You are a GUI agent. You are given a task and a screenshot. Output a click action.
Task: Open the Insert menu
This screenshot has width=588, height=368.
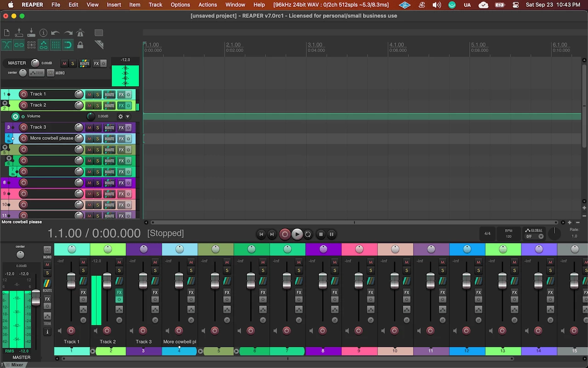pos(114,5)
